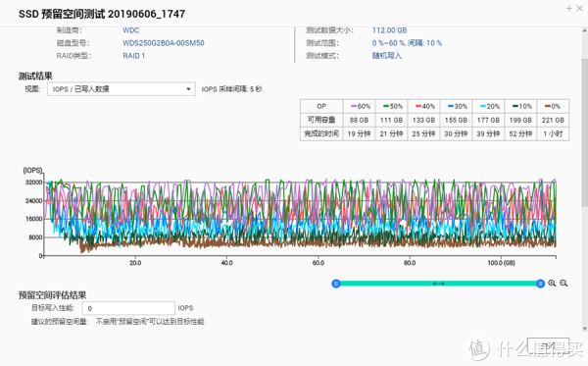The width and height of the screenshot is (588, 366).
Task: Click the green range slider bar center
Action: [438, 284]
